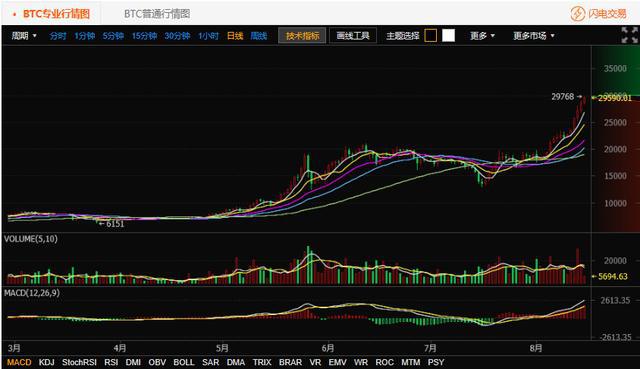The width and height of the screenshot is (640, 369).
Task: Select the DMA indicator tab
Action: 236,362
